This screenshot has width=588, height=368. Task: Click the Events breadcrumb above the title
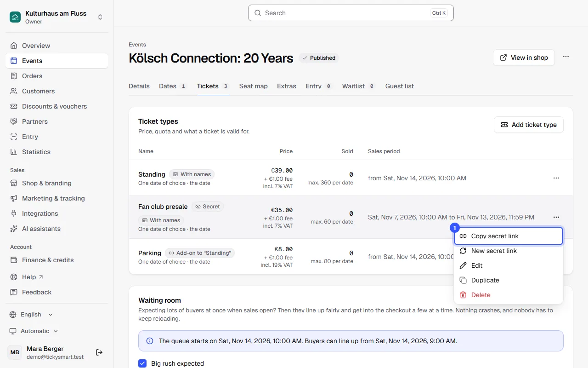(137, 45)
